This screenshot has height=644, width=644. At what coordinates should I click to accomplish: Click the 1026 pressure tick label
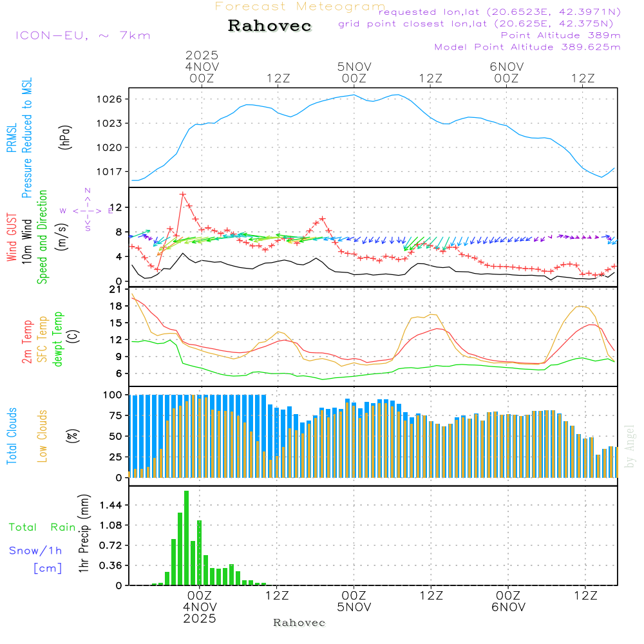point(110,99)
